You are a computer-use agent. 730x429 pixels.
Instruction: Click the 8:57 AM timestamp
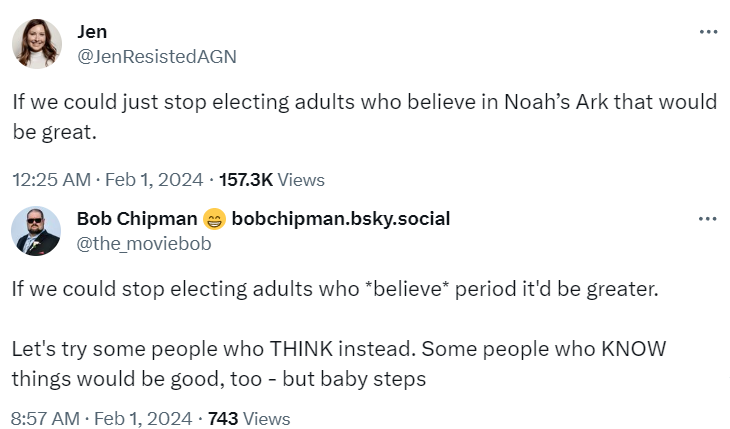[x=45, y=418]
